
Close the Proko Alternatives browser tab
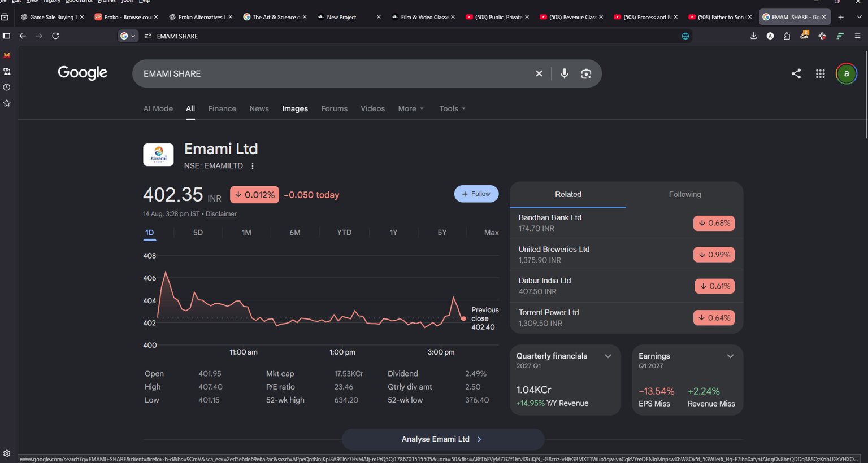point(231,17)
